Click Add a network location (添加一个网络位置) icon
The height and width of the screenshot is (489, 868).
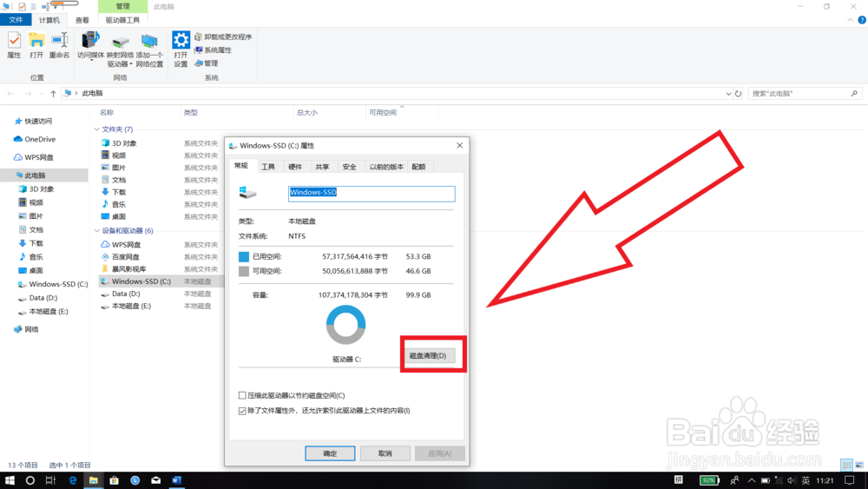pyautogui.click(x=149, y=50)
